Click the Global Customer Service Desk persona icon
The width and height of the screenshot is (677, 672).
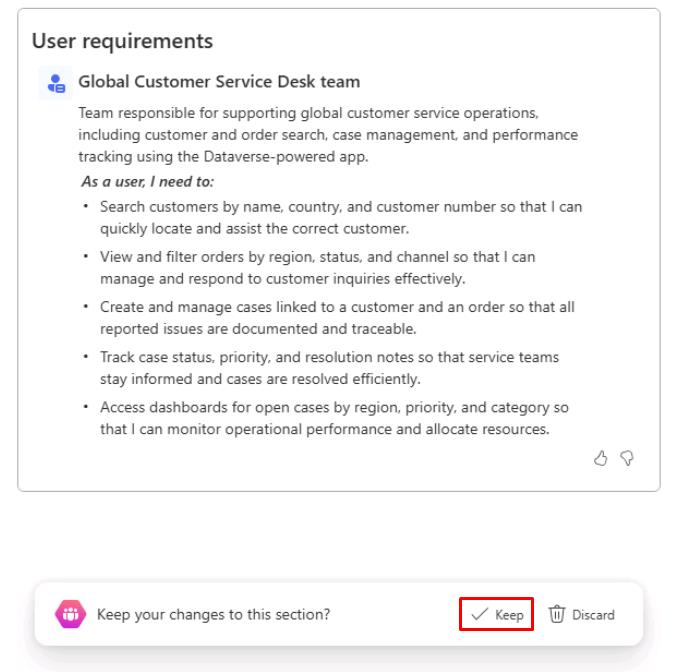click(x=56, y=83)
